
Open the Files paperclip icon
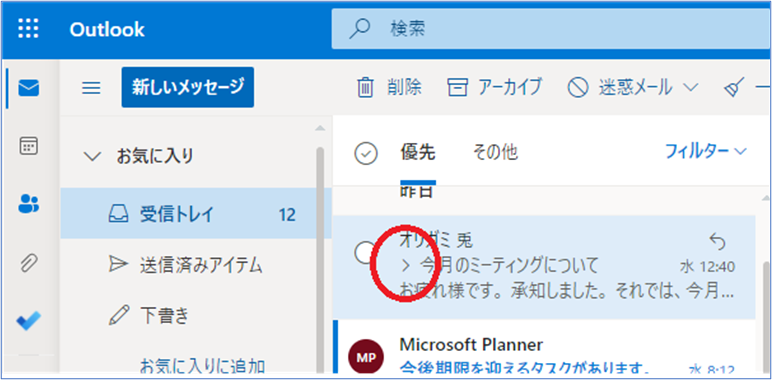click(29, 263)
